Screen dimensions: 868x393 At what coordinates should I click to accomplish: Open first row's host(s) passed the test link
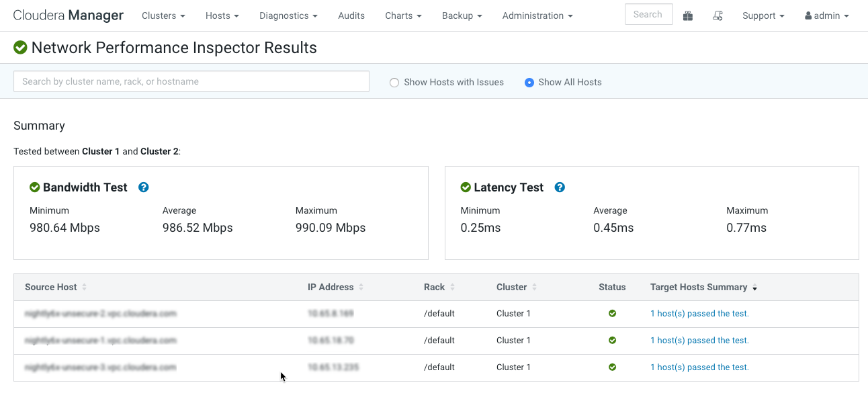coord(699,314)
